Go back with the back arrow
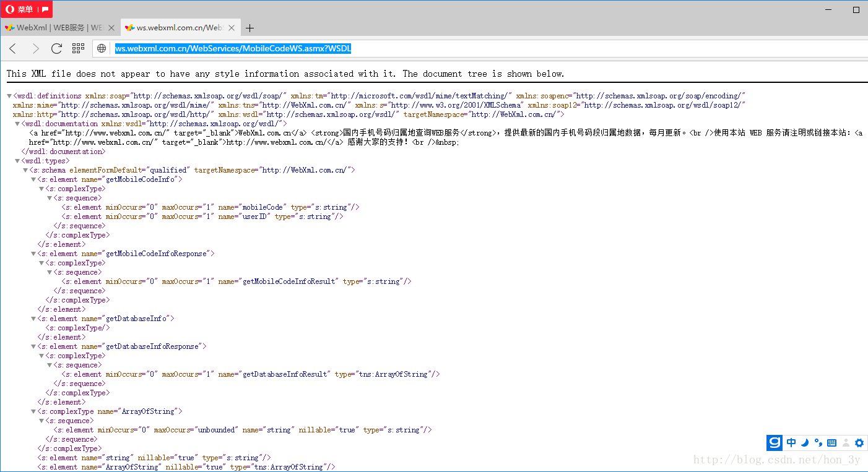The image size is (868, 472). pyautogui.click(x=13, y=48)
